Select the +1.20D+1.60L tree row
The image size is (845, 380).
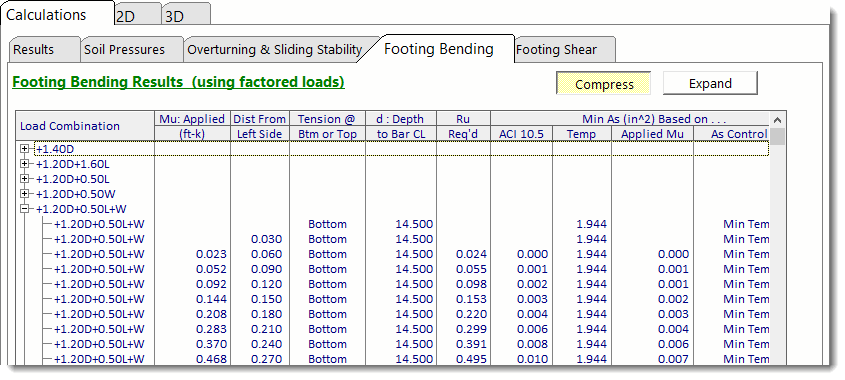tap(73, 164)
